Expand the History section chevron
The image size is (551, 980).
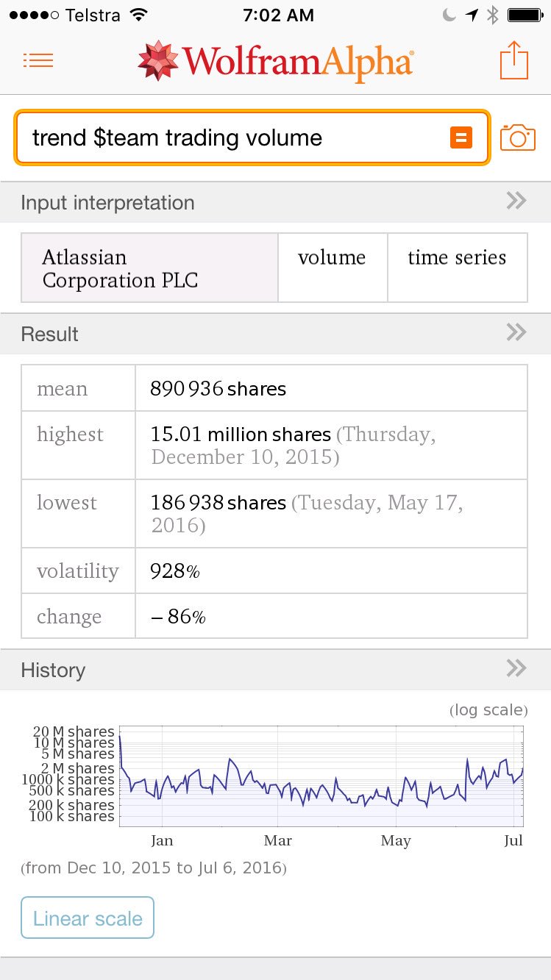click(x=516, y=668)
